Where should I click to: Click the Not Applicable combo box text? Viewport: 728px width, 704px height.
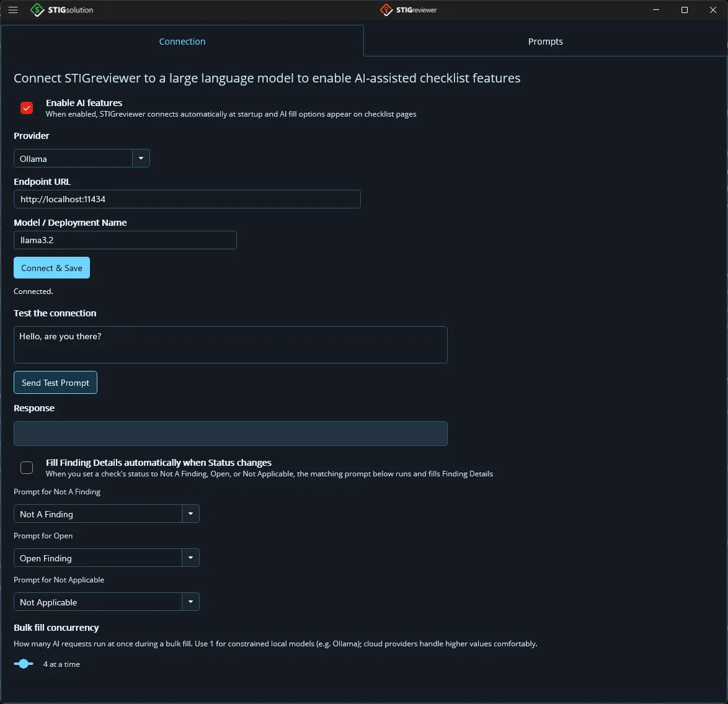(48, 602)
